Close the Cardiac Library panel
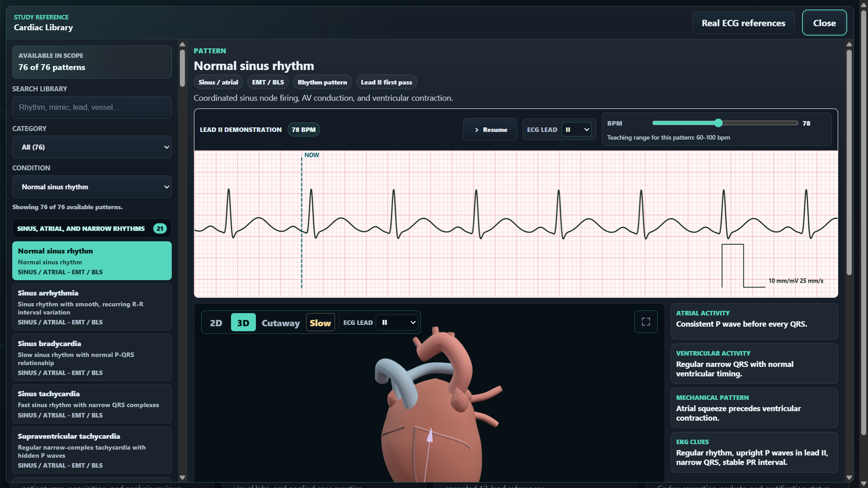The height and width of the screenshot is (488, 868). (x=824, y=23)
